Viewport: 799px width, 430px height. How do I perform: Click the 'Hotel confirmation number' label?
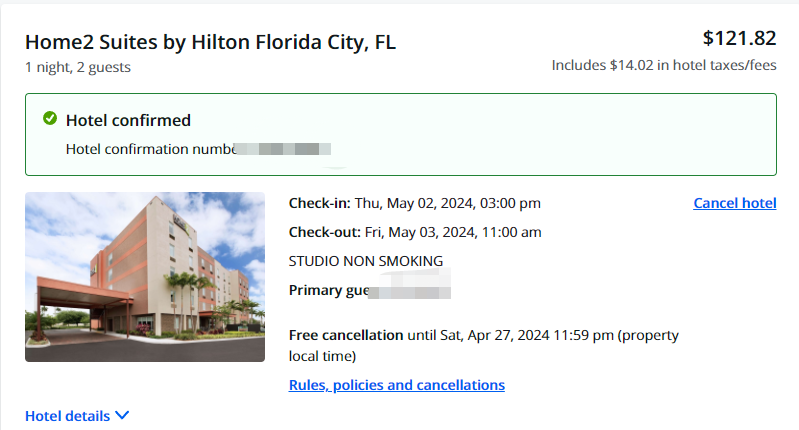click(148, 149)
